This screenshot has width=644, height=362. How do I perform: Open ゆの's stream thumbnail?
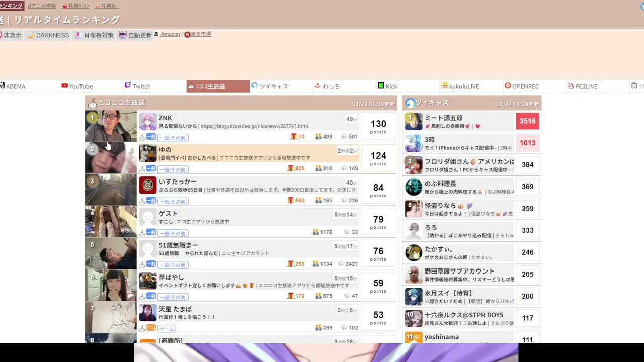coord(111,158)
